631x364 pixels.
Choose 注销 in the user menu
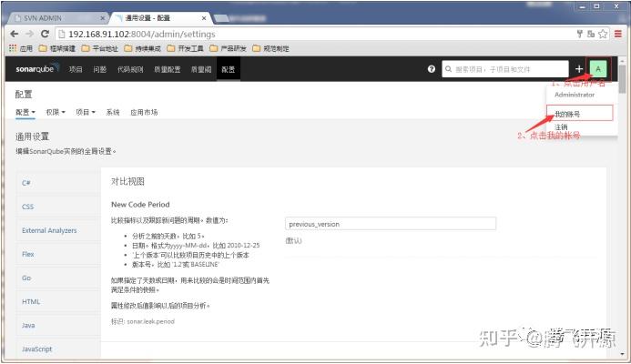561,127
